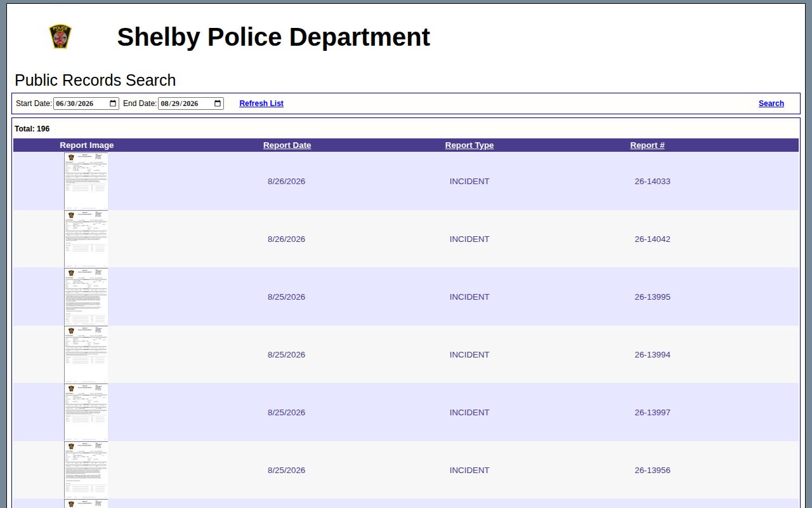
Task: Click the 8/26/2026 date in row 26-14042
Action: (286, 239)
